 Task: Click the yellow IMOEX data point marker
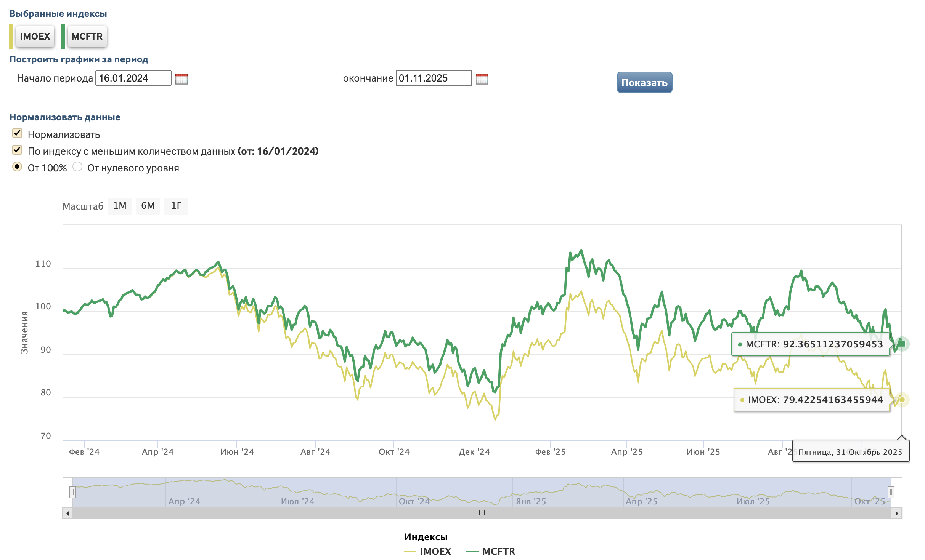click(902, 400)
